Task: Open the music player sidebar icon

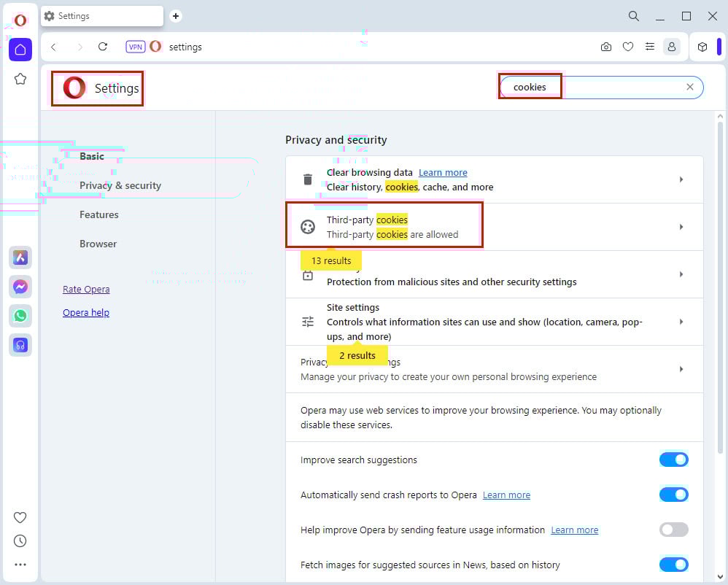Action: [20, 345]
